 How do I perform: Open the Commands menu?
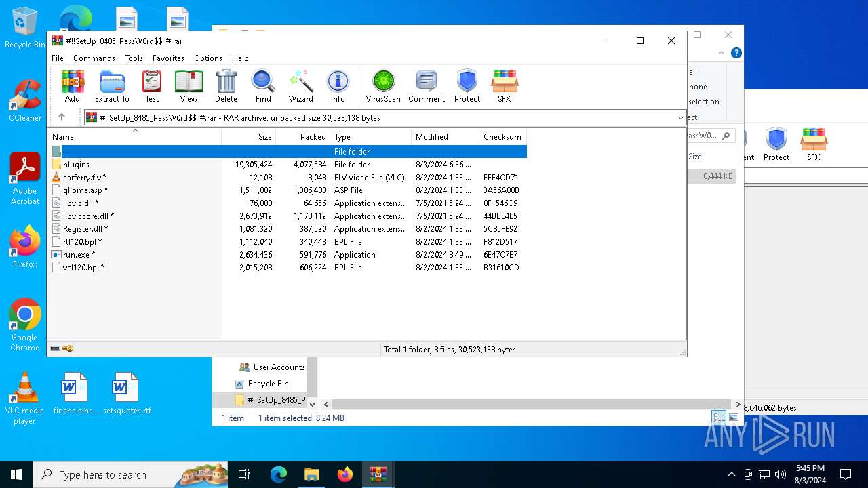[94, 58]
